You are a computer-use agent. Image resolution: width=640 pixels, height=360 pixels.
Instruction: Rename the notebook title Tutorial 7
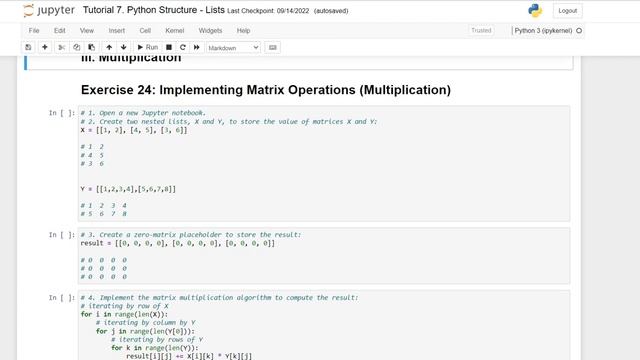tap(153, 10)
